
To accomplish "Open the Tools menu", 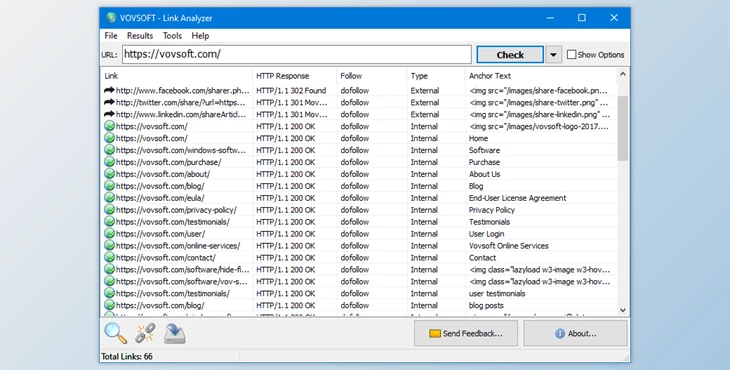I will tap(172, 36).
